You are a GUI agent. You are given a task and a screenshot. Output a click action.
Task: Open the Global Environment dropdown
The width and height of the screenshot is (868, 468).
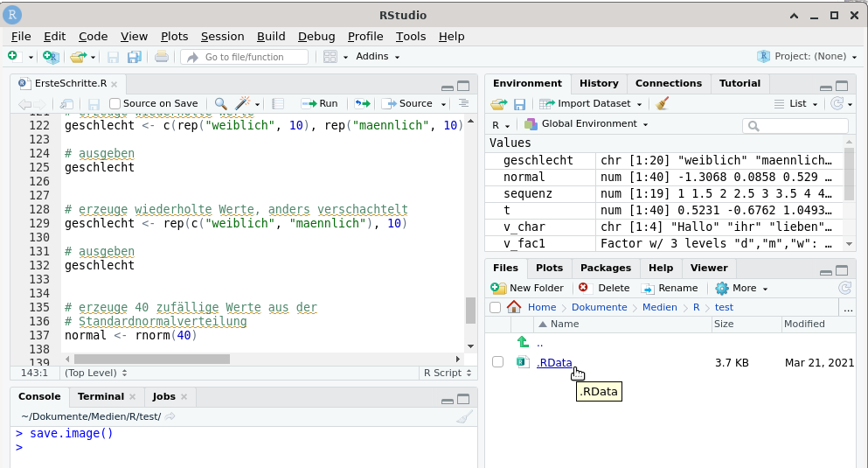[x=587, y=123]
